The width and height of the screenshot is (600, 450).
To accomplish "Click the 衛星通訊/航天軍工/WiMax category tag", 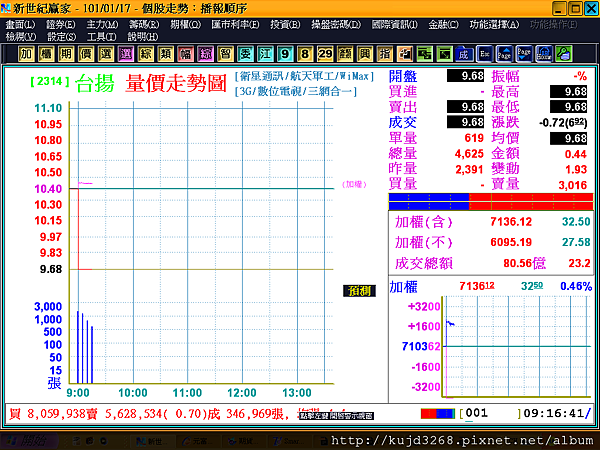I will (304, 76).
